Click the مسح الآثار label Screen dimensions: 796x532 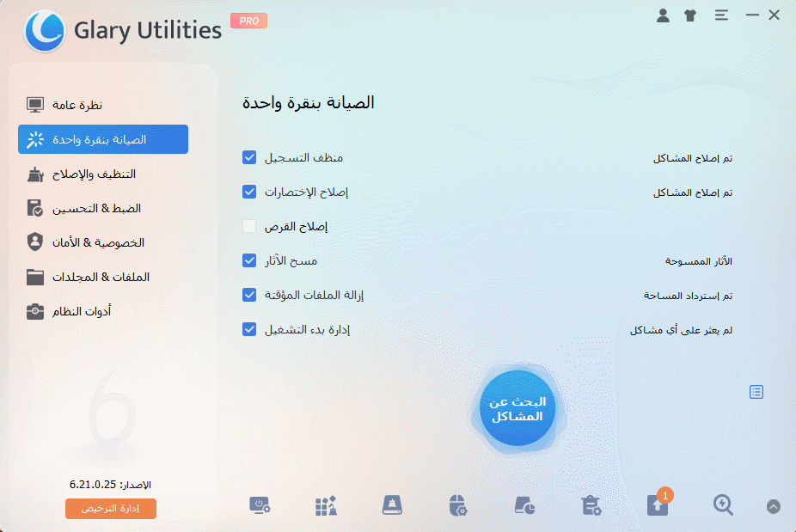(291, 261)
